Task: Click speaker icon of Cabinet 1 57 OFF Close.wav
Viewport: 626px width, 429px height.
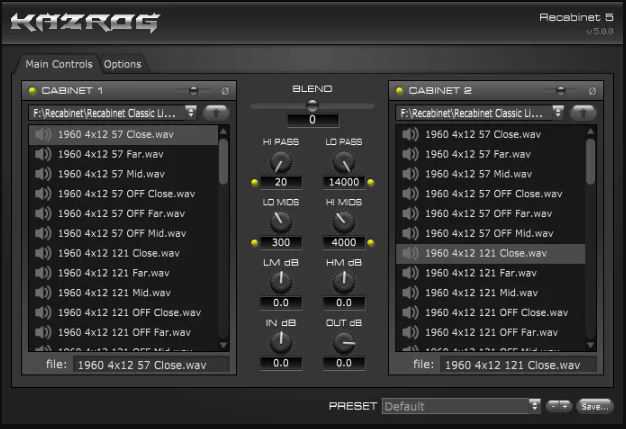Action: pyautogui.click(x=43, y=194)
